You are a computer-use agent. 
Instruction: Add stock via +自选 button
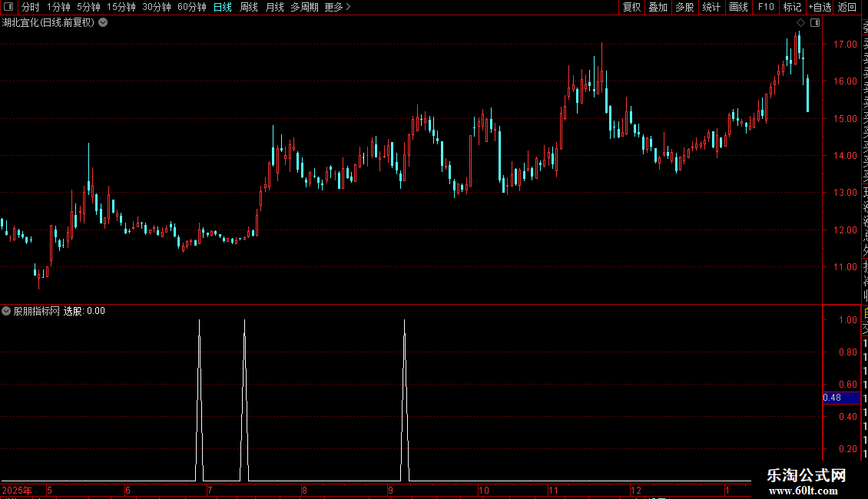tap(820, 7)
